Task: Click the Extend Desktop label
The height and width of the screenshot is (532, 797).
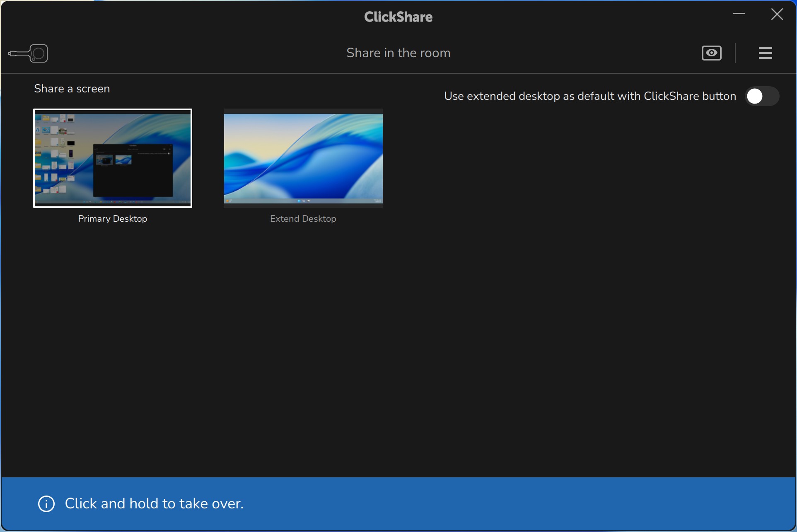Action: tap(303, 219)
